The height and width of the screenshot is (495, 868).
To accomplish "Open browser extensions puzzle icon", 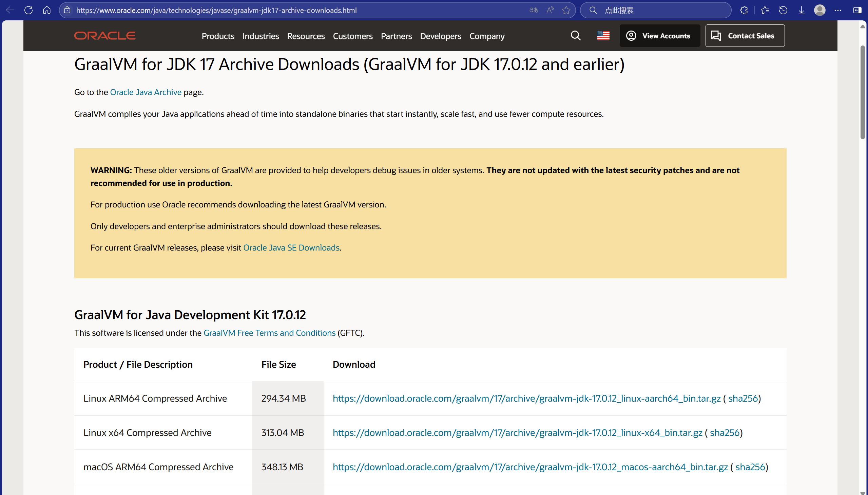I will (x=744, y=10).
